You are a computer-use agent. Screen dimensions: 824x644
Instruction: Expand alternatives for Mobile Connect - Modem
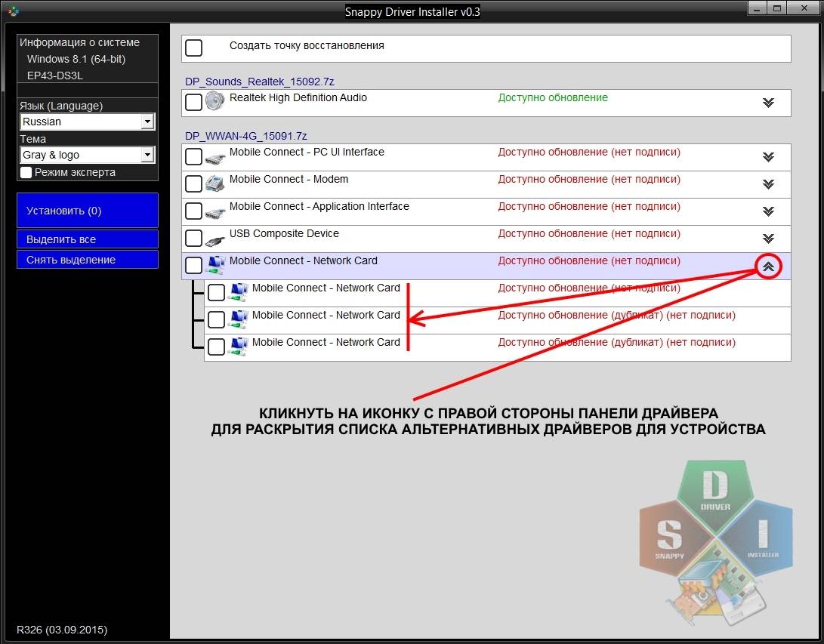pos(768,184)
